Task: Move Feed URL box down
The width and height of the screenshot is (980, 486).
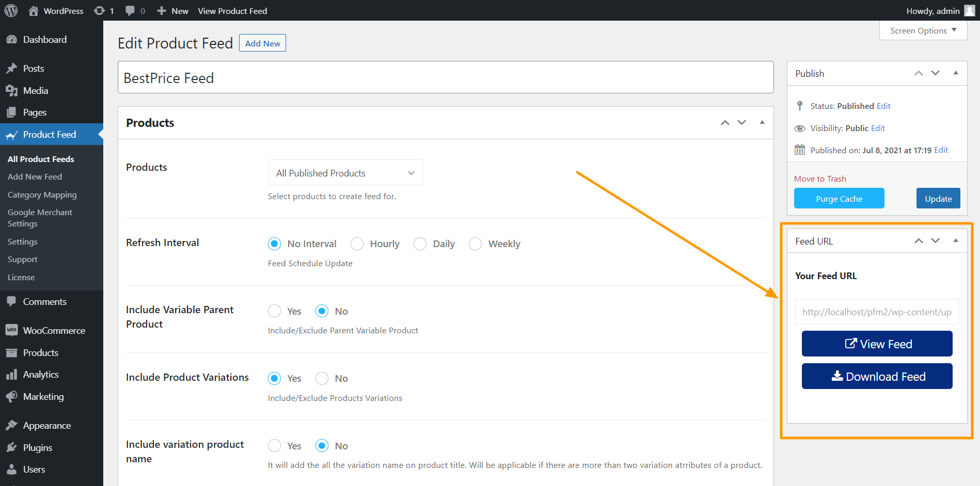Action: (936, 241)
